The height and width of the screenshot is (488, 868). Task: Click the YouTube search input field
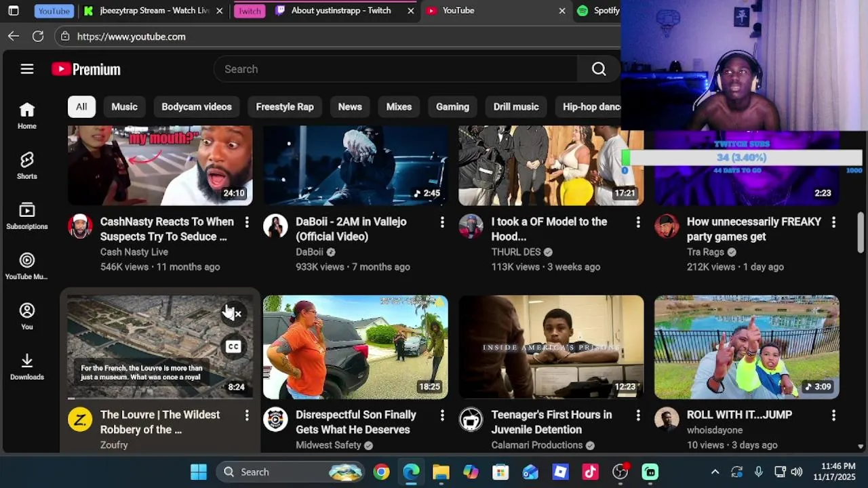click(x=395, y=69)
